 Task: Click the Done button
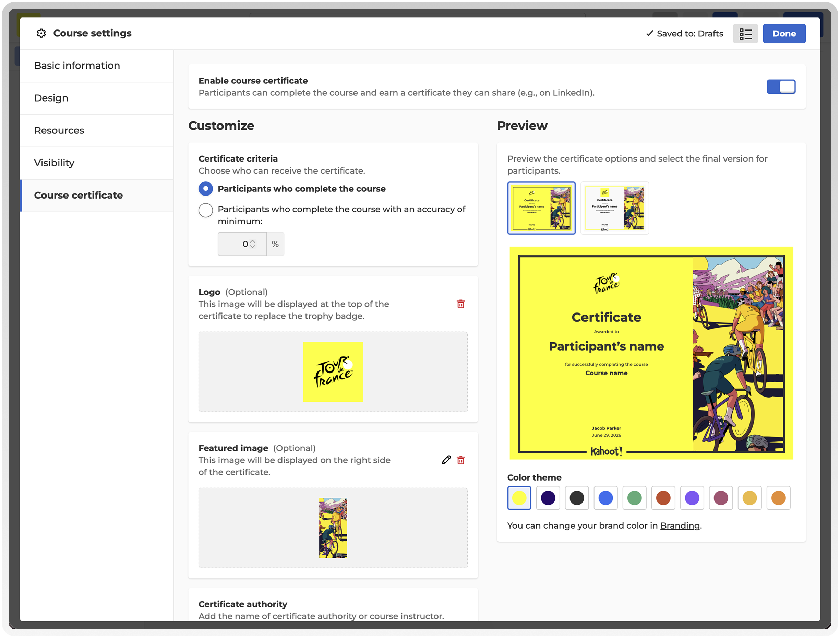pos(784,34)
